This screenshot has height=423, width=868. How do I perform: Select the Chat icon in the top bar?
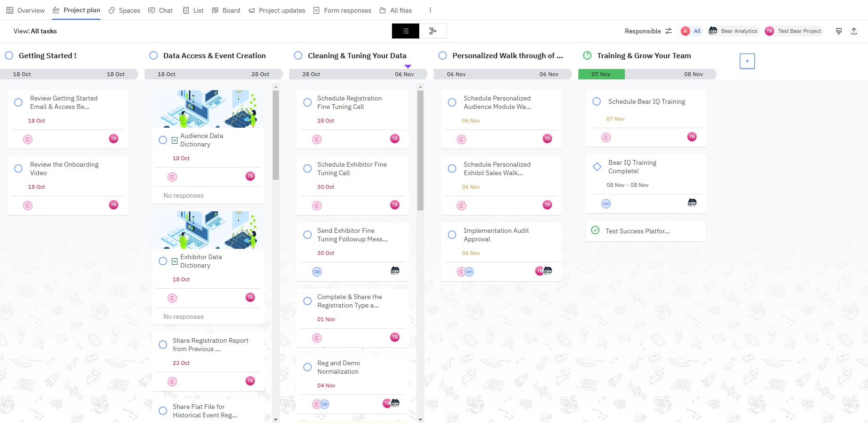click(151, 10)
